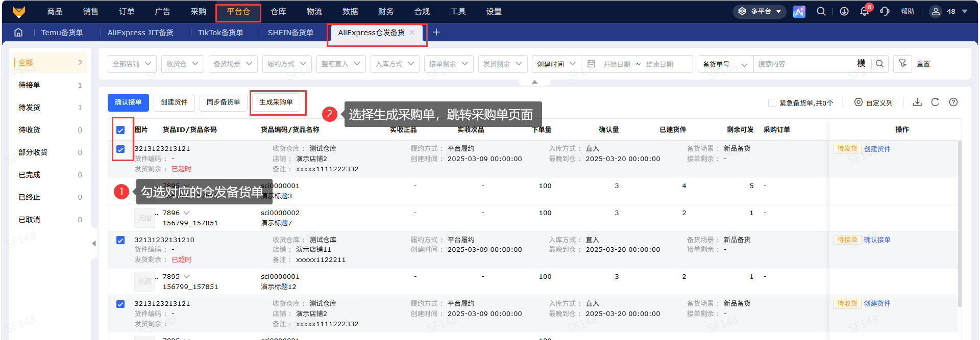Open the 发货剩余 dropdown
This screenshot has width=980, height=340.
pyautogui.click(x=502, y=64)
